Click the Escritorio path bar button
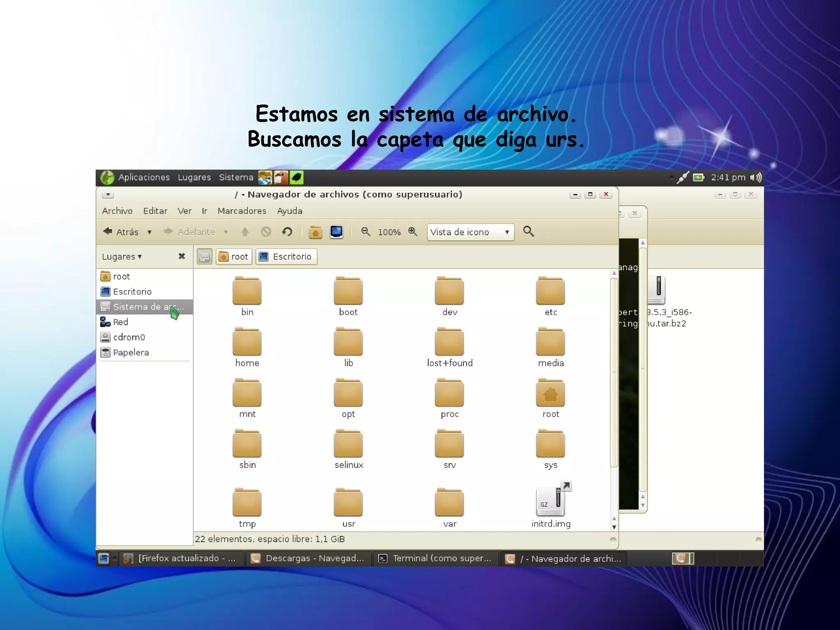 coord(286,257)
